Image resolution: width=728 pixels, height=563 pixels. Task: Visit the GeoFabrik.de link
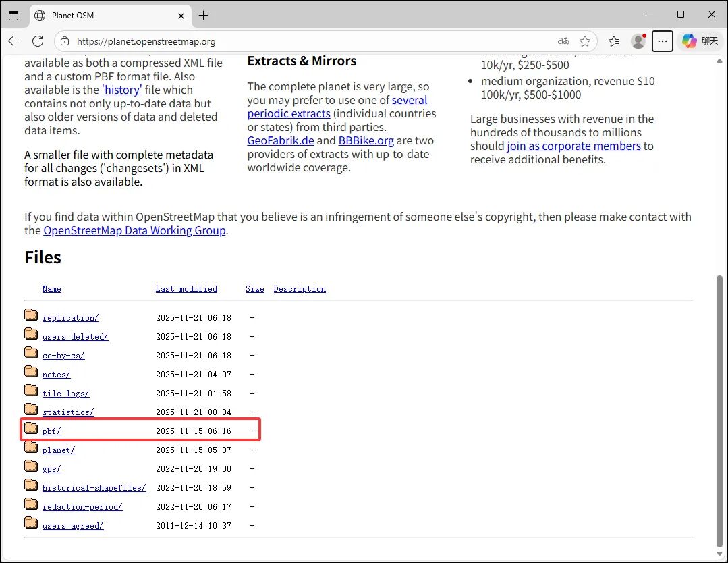pyautogui.click(x=281, y=140)
